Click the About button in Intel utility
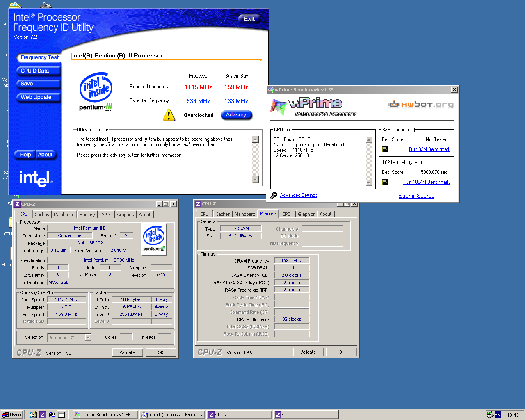The height and width of the screenshot is (420, 525). [45, 155]
